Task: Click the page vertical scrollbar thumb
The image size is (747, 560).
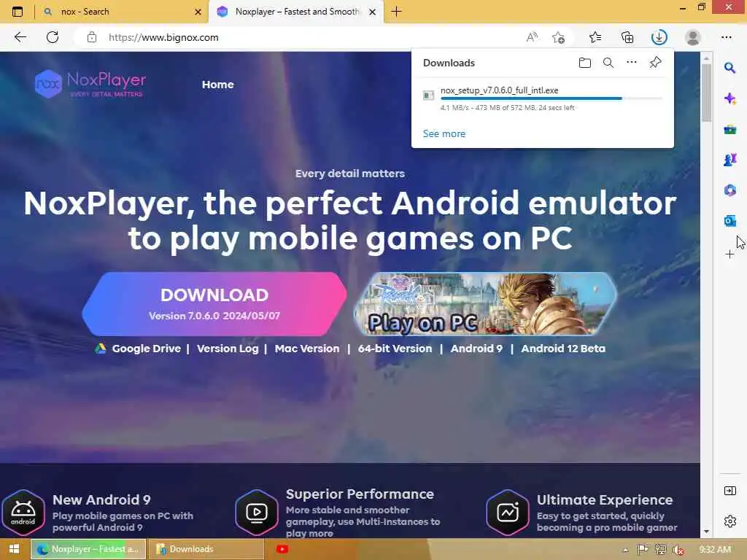Action: coord(706,93)
